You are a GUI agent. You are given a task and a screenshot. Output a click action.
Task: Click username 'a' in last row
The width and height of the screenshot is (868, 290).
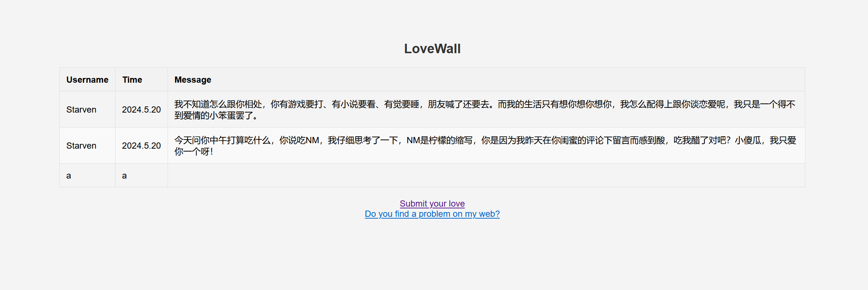(68, 176)
